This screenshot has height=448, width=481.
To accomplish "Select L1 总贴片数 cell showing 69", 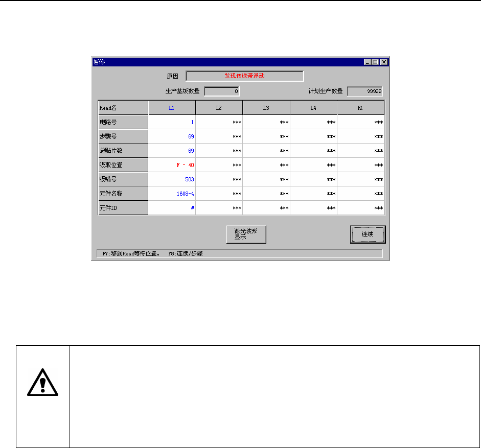I will (172, 151).
